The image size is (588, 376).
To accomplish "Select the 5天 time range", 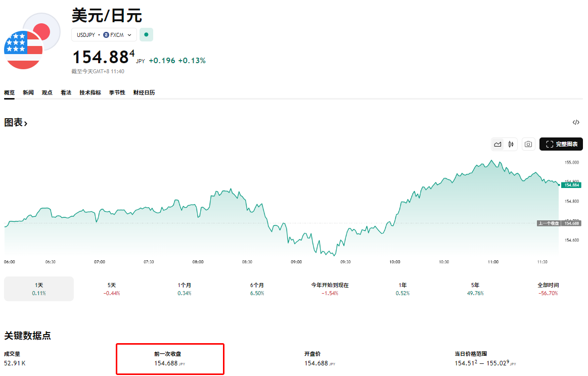I will [x=111, y=288].
